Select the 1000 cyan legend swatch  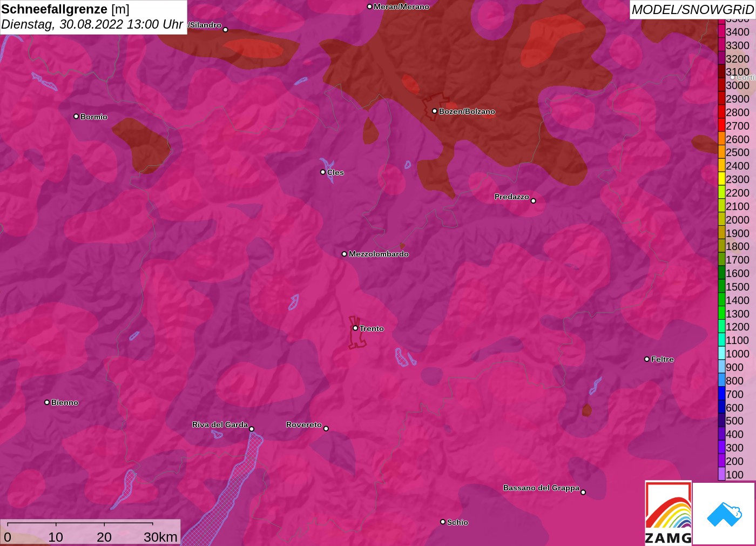click(x=721, y=354)
